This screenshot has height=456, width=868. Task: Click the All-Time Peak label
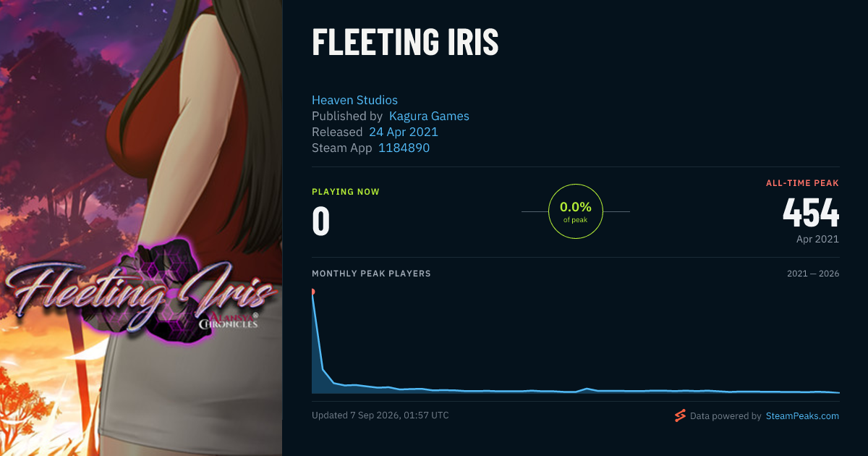pos(802,183)
